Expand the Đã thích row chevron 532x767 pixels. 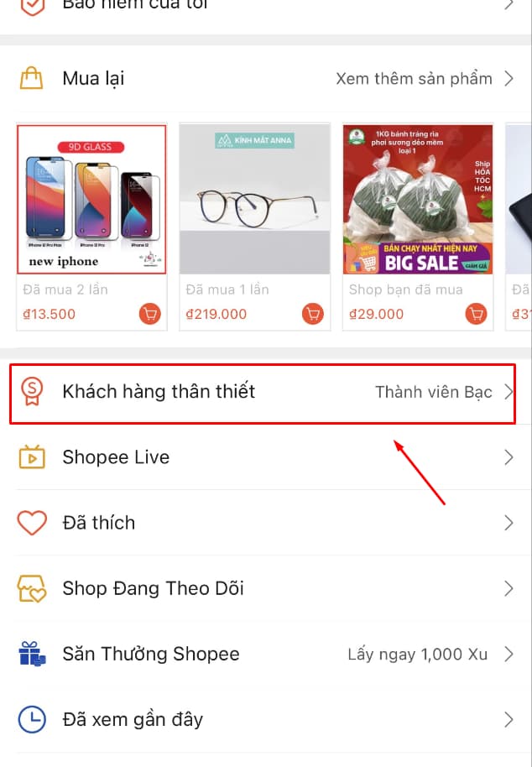pos(509,523)
